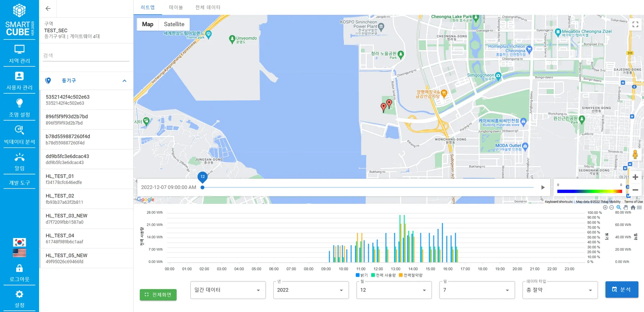
Task: Click the map zoom in plus button
Action: click(635, 177)
